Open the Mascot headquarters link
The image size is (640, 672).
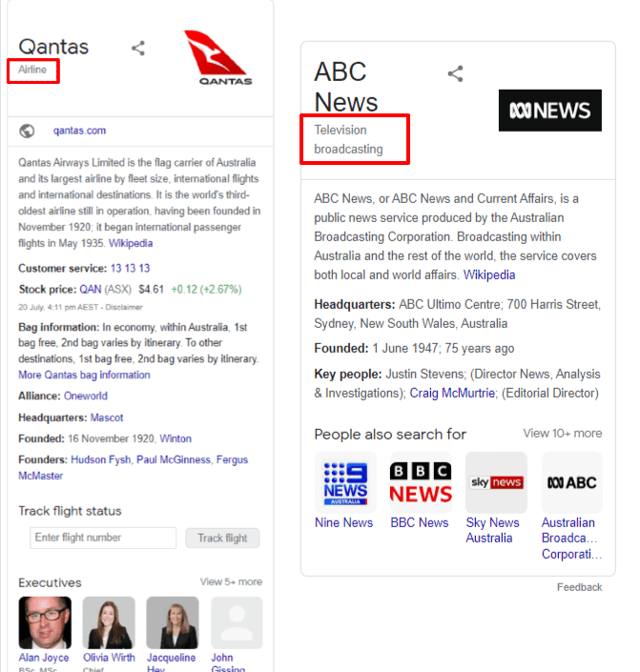[x=107, y=417]
